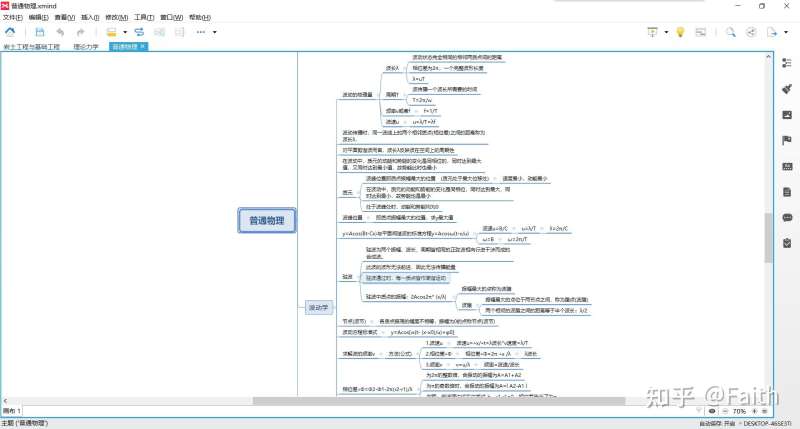
Task: Open the Outline panel in sidebar
Action: click(787, 62)
